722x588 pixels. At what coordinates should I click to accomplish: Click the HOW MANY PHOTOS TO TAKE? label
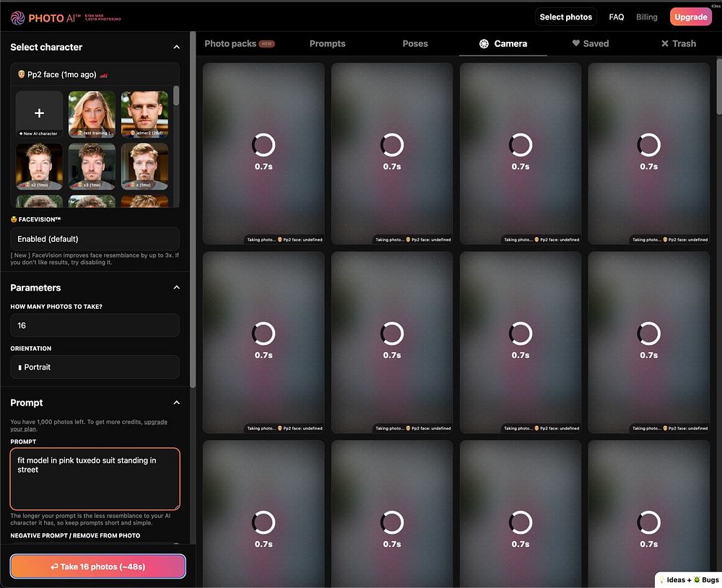(x=56, y=307)
